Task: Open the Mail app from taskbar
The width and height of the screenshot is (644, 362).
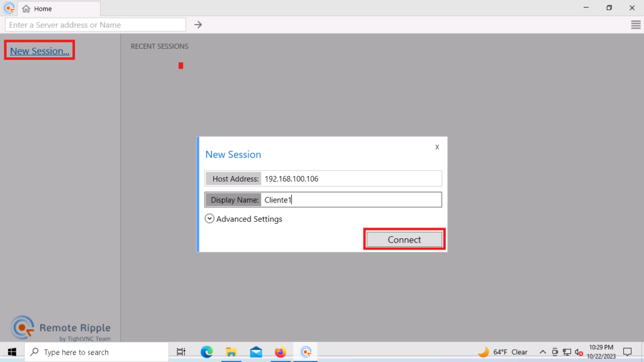Action: pyautogui.click(x=256, y=352)
